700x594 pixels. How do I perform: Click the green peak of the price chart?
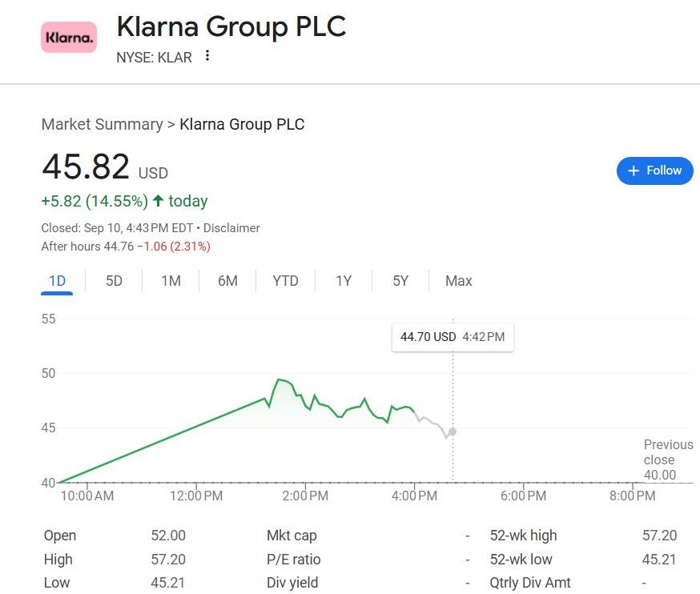coord(279,379)
